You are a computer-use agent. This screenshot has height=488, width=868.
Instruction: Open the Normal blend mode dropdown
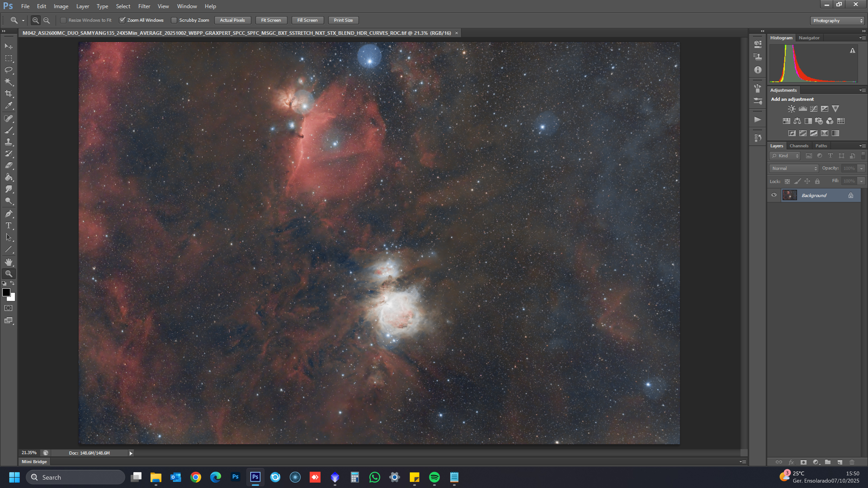(x=794, y=168)
